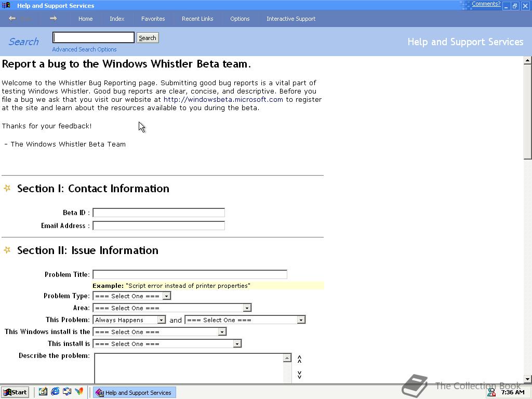Expand the Area dropdown
Viewport: 532px width, 399px height.
247,308
